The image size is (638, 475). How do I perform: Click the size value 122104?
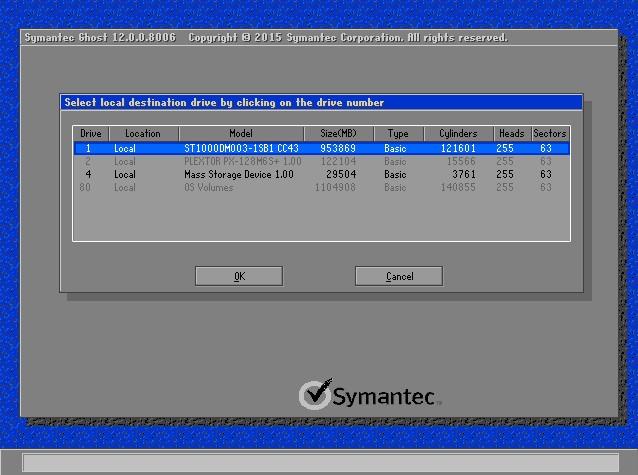[339, 162]
